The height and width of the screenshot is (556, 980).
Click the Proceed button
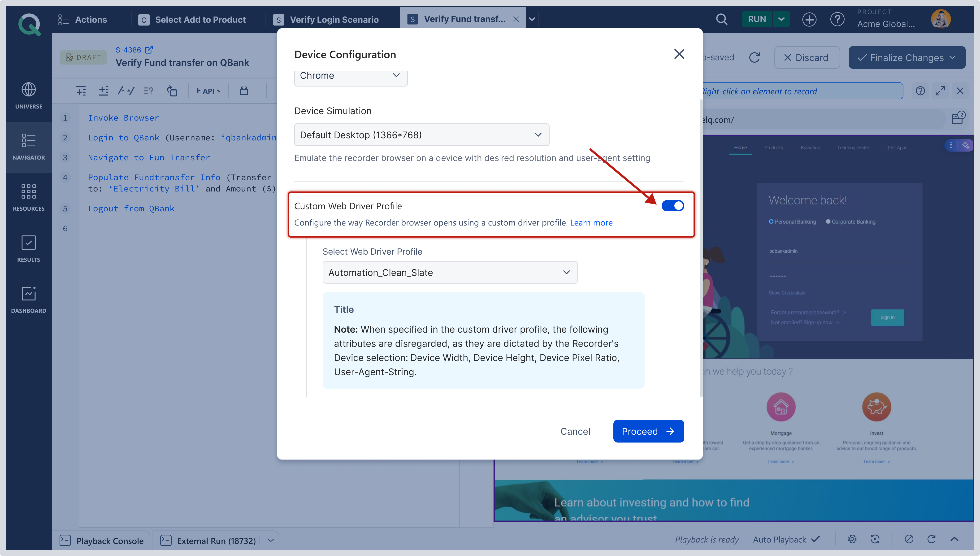tap(648, 431)
